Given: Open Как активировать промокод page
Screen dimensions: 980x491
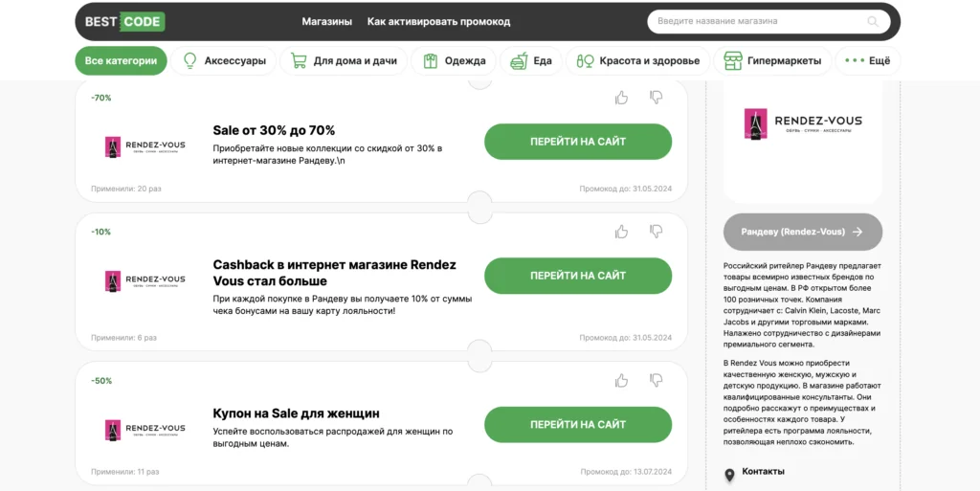Looking at the screenshot, I should point(438,21).
